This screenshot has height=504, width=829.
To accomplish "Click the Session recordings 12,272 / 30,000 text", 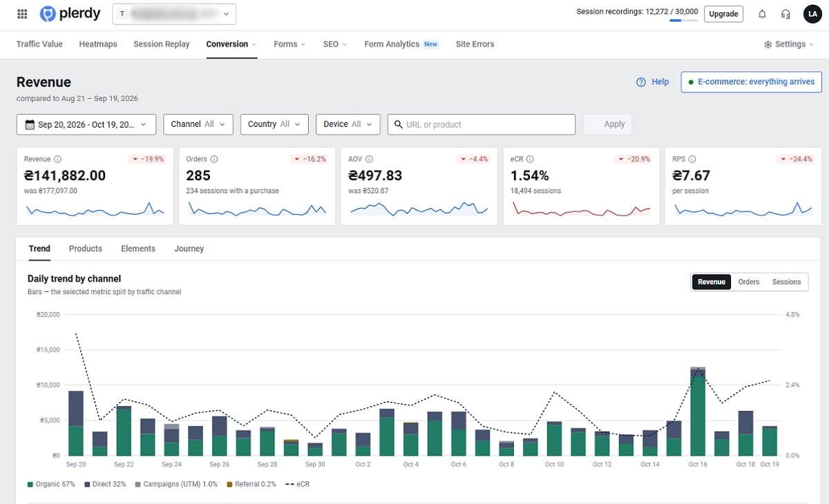I will [x=637, y=12].
